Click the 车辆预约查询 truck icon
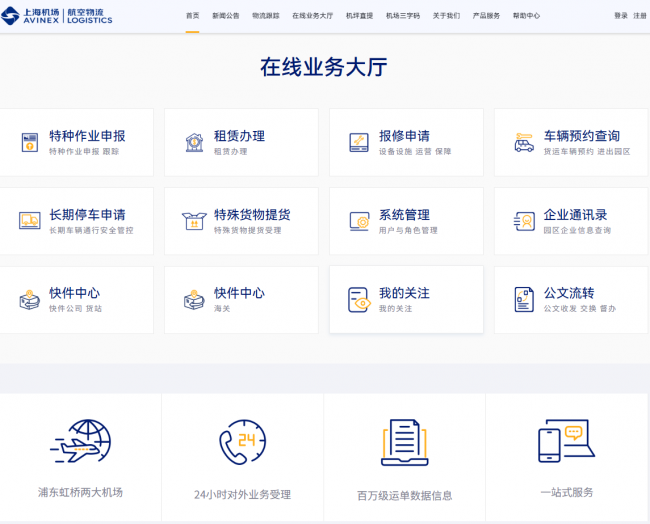Screen dimensions: 650x524 click(524, 142)
